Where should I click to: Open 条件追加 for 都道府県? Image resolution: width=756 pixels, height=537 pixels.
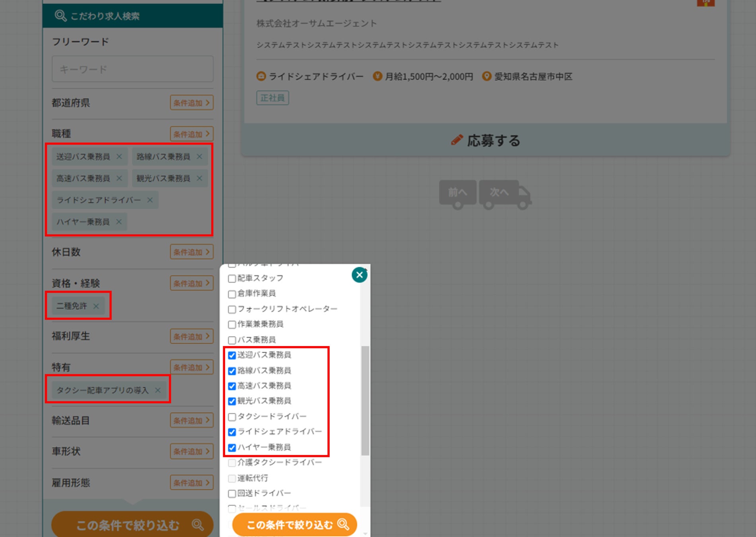192,103
